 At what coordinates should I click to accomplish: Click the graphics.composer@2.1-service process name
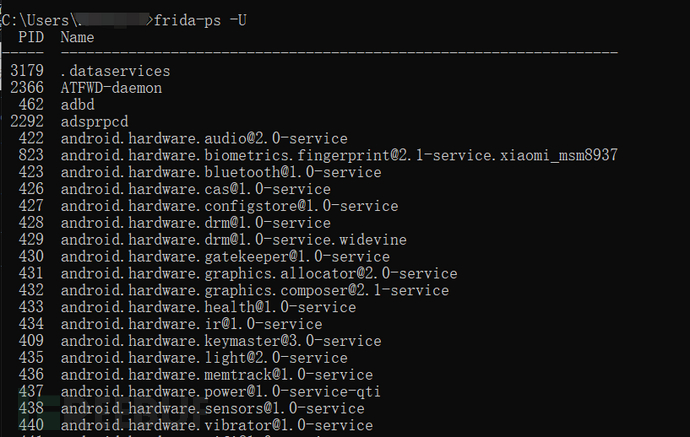coord(255,291)
